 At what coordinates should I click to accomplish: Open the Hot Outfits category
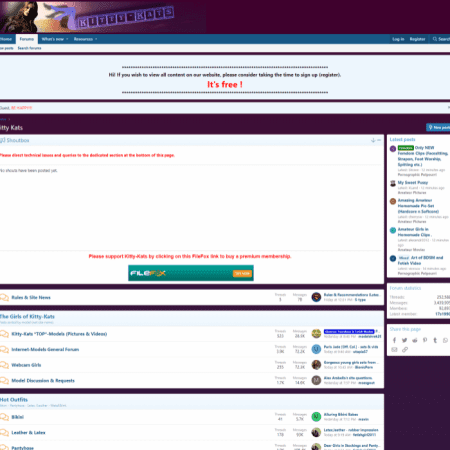coord(14,399)
